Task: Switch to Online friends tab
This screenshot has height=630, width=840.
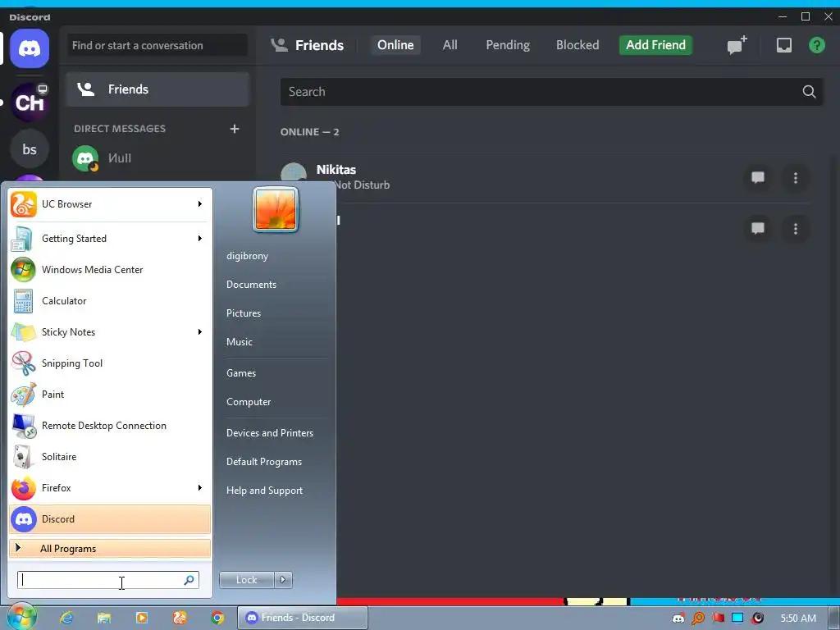Action: click(x=395, y=45)
